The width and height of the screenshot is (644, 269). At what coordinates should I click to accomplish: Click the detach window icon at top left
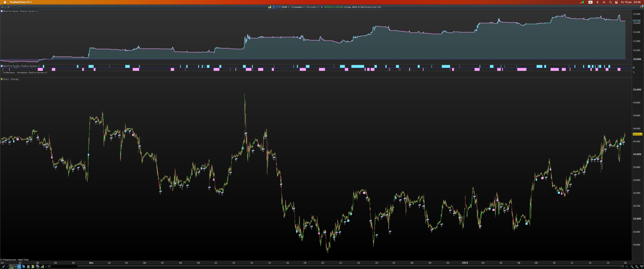pyautogui.click(x=8, y=7)
